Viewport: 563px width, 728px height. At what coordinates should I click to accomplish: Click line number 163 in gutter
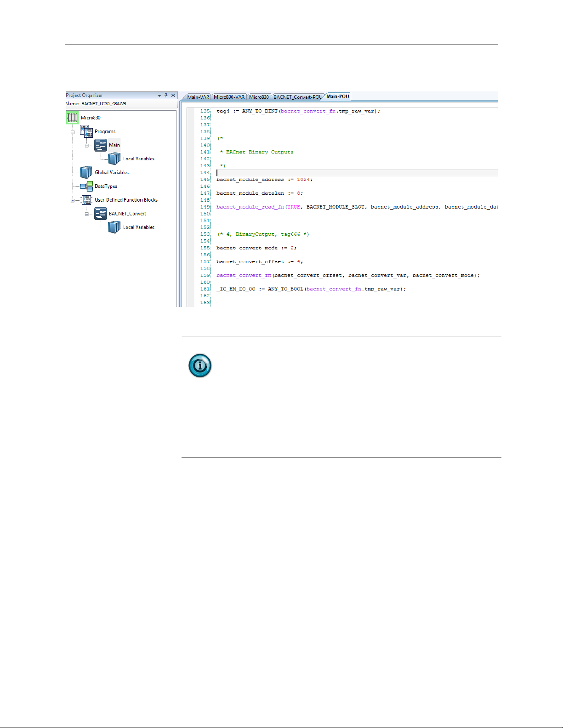(x=205, y=303)
